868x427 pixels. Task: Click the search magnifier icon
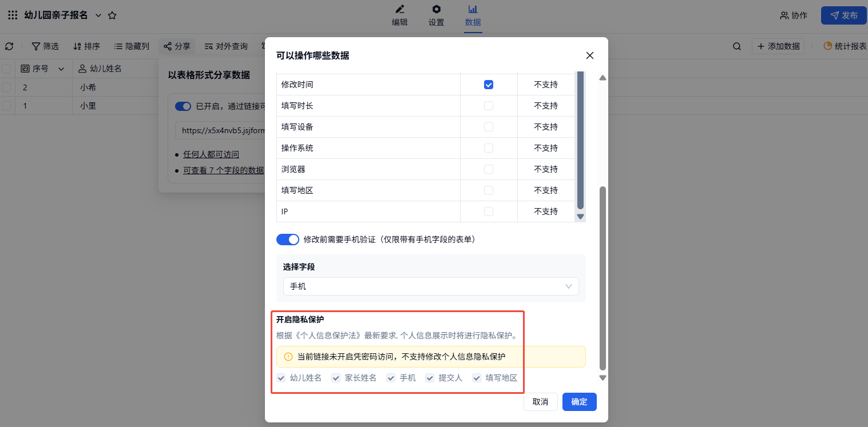737,46
